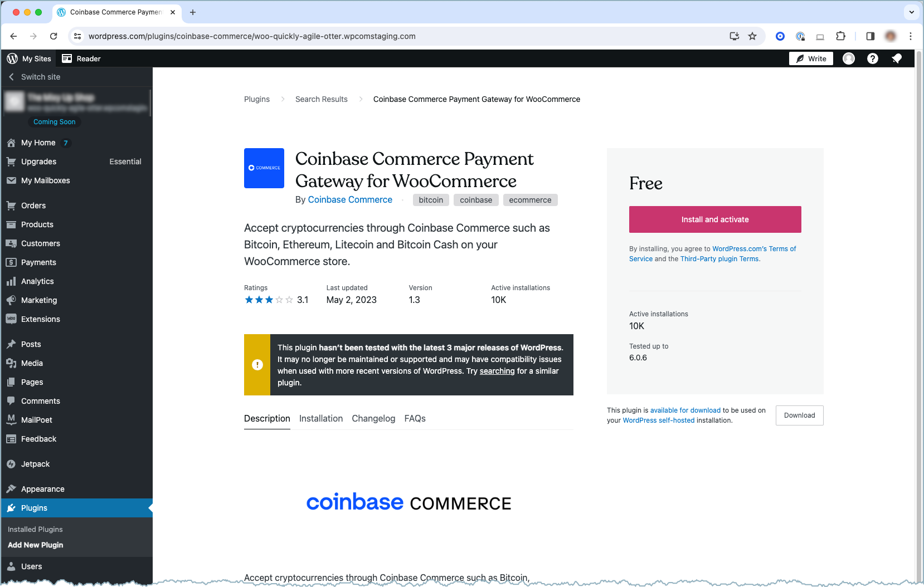Click the 3.1 star rating

tap(276, 300)
